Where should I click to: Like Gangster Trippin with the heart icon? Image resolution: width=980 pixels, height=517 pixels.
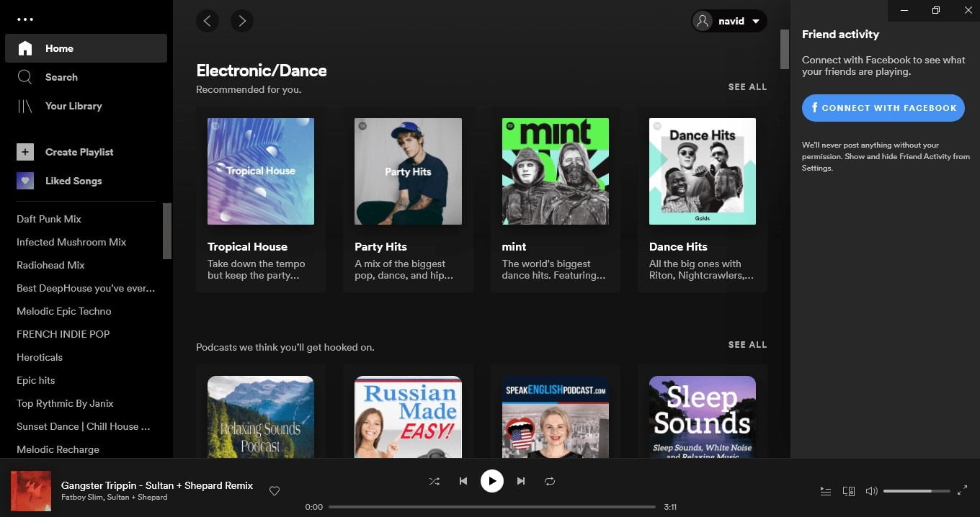coord(275,491)
